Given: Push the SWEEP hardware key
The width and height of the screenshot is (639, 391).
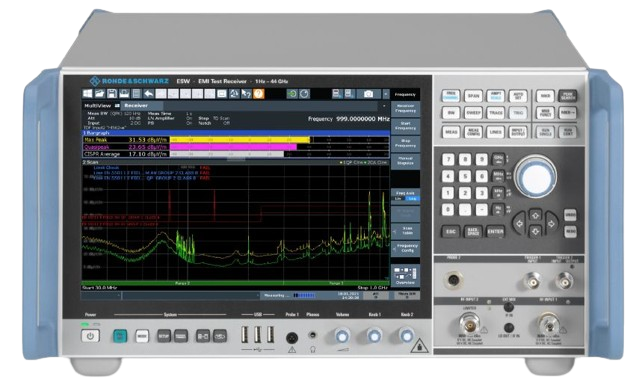Looking at the screenshot, I should point(473,113).
